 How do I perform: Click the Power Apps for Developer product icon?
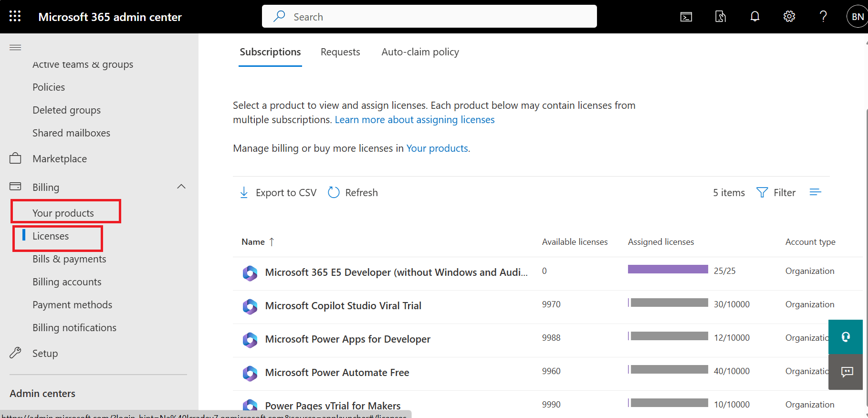(x=250, y=340)
